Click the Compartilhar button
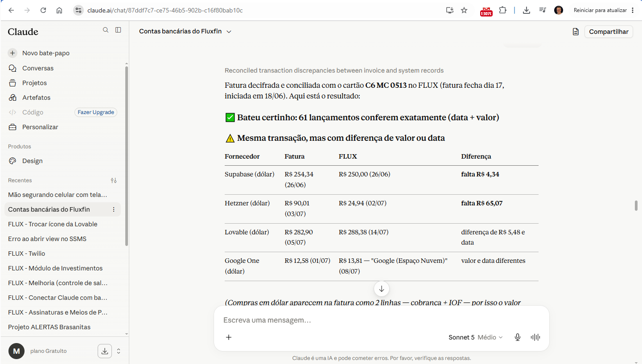642x364 pixels. [609, 32]
